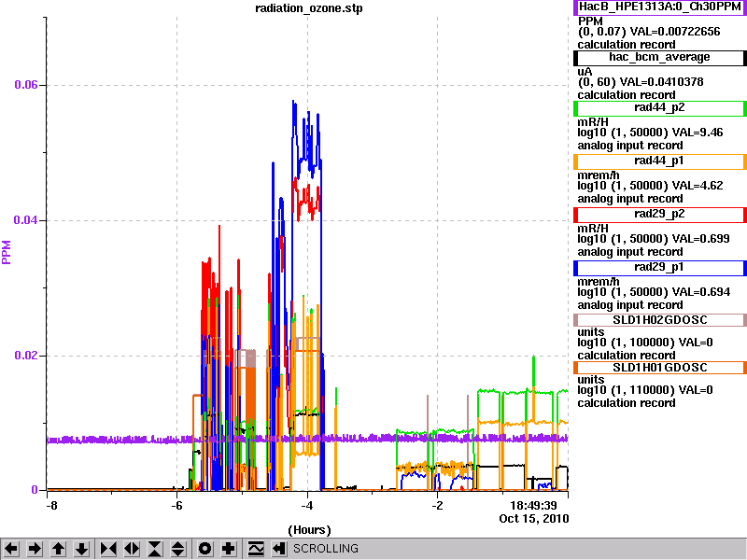Click the -4 x-axis tick label
747x560 pixels.
307,505
